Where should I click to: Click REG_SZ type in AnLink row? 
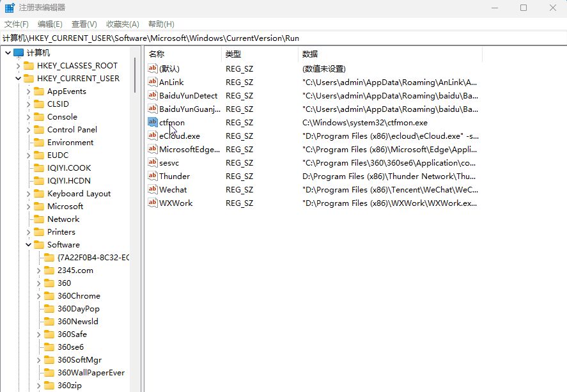point(239,82)
